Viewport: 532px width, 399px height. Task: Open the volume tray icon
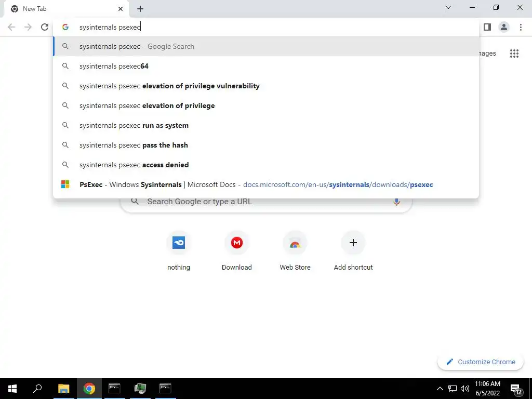[465, 389]
